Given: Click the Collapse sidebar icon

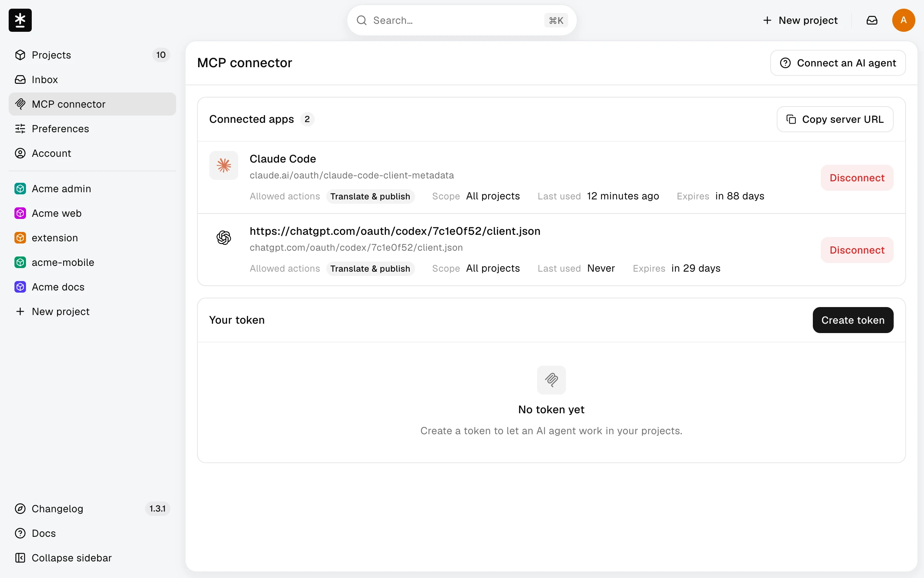Looking at the screenshot, I should point(20,558).
